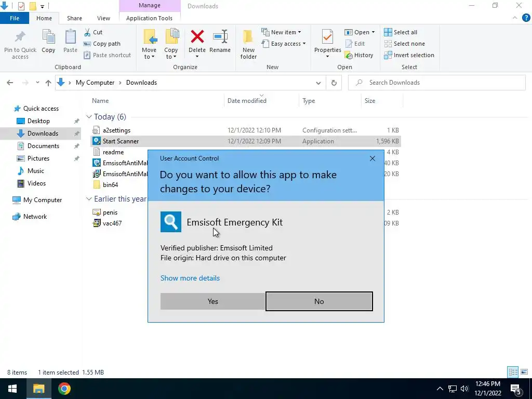Open Network in sidebar
The width and height of the screenshot is (532, 399).
click(x=35, y=217)
